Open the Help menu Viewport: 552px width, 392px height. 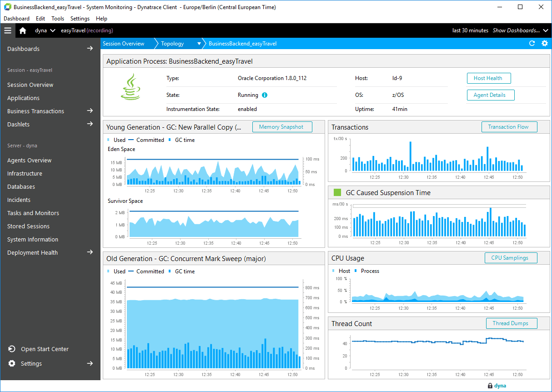pyautogui.click(x=102, y=19)
